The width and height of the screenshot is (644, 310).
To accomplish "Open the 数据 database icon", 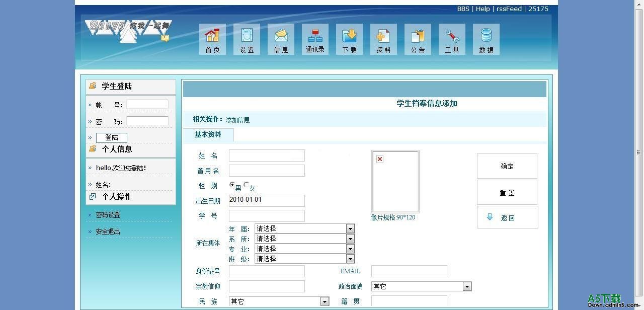I will [x=486, y=39].
